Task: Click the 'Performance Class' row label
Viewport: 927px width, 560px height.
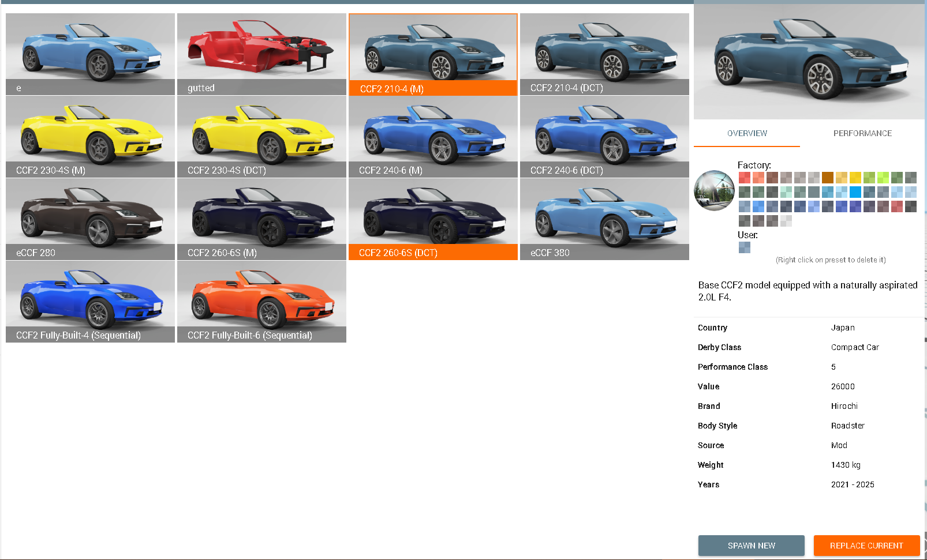Action: [732, 367]
